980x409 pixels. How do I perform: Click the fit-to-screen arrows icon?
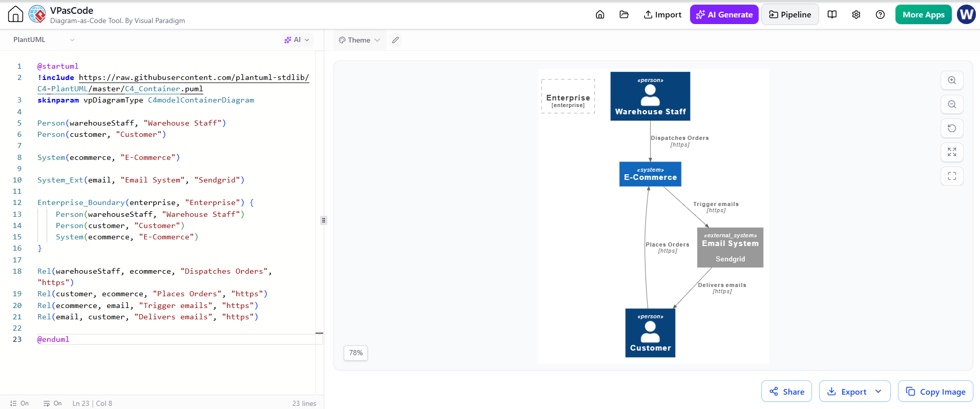click(x=952, y=152)
